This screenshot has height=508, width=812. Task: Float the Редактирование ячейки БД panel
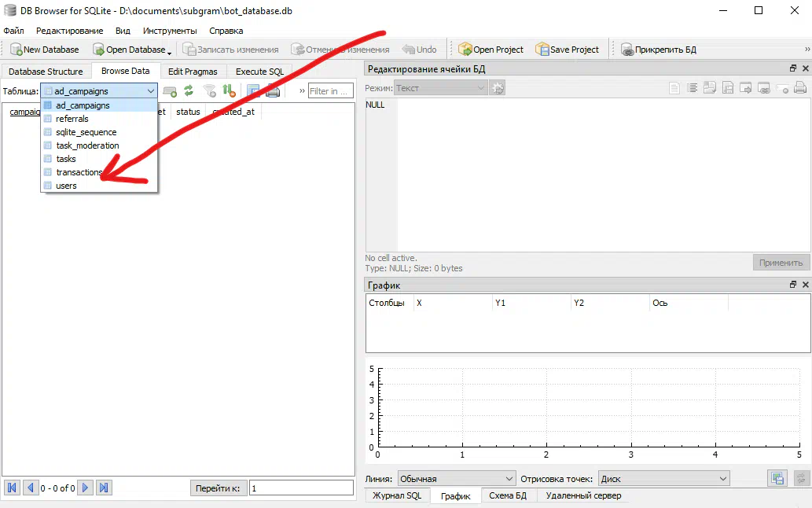793,68
